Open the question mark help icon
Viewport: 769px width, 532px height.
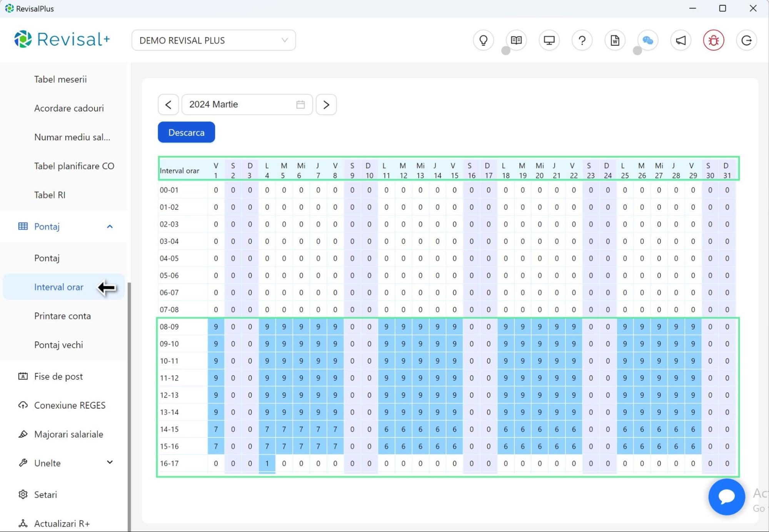coord(582,40)
